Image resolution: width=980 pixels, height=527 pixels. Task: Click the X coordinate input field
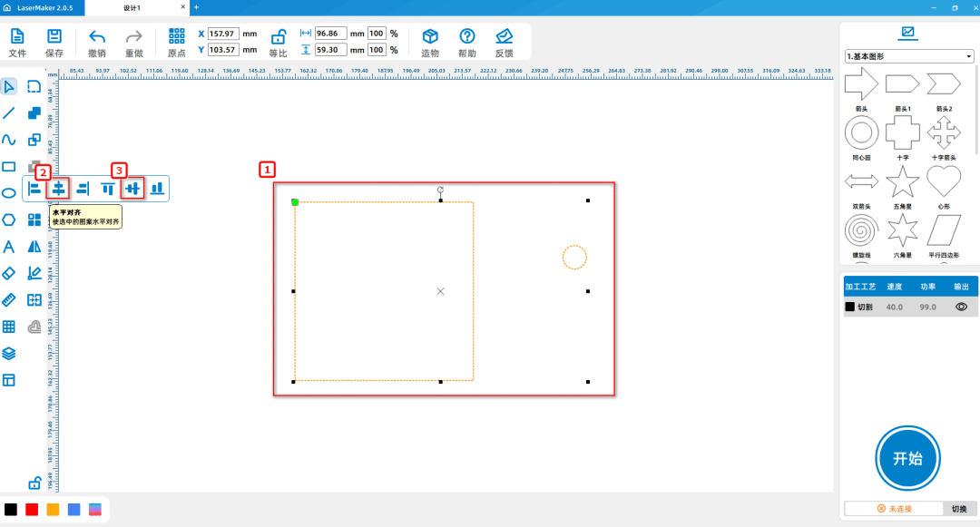coord(223,34)
